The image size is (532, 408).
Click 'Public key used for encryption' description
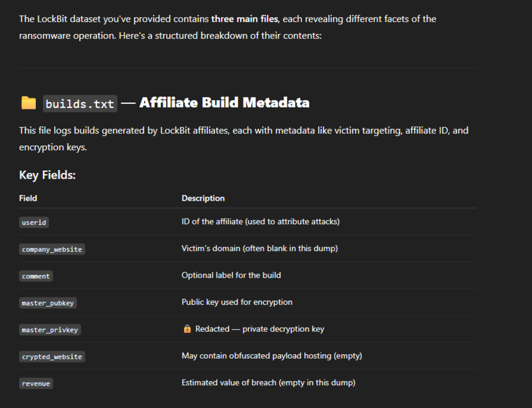click(237, 302)
